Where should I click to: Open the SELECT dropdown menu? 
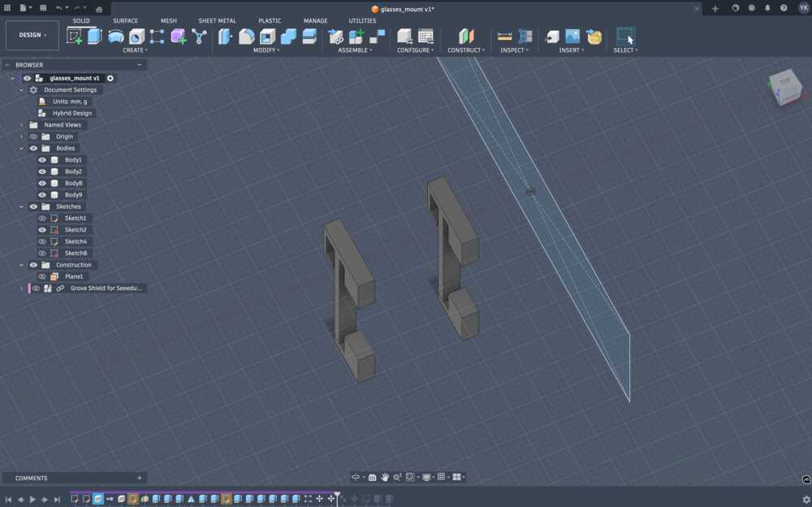pos(626,50)
